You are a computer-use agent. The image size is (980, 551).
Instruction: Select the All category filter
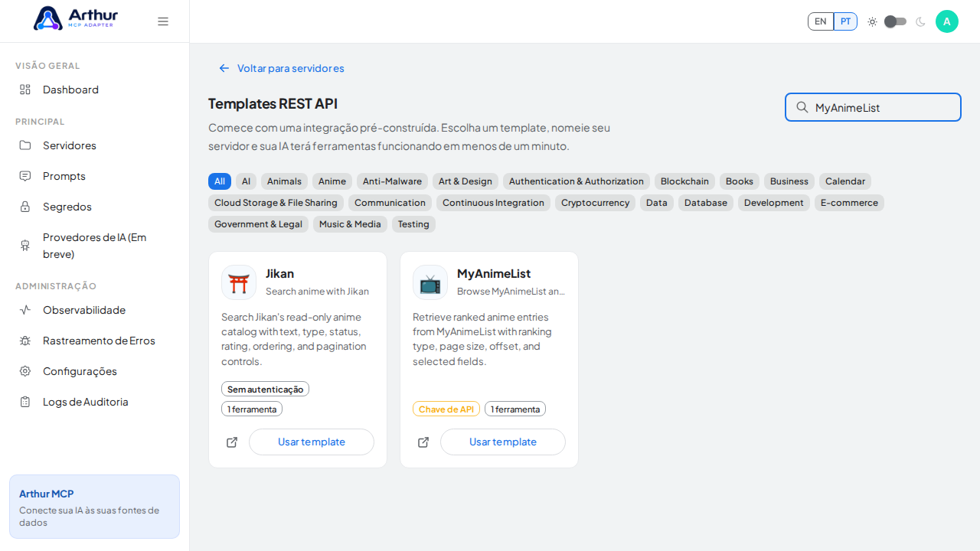(x=220, y=181)
